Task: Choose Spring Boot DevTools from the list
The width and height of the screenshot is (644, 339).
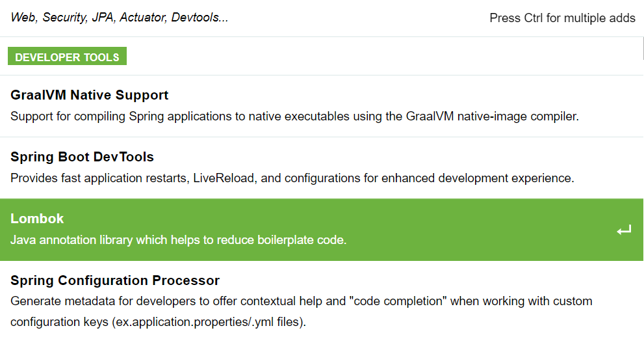Action: [322, 168]
